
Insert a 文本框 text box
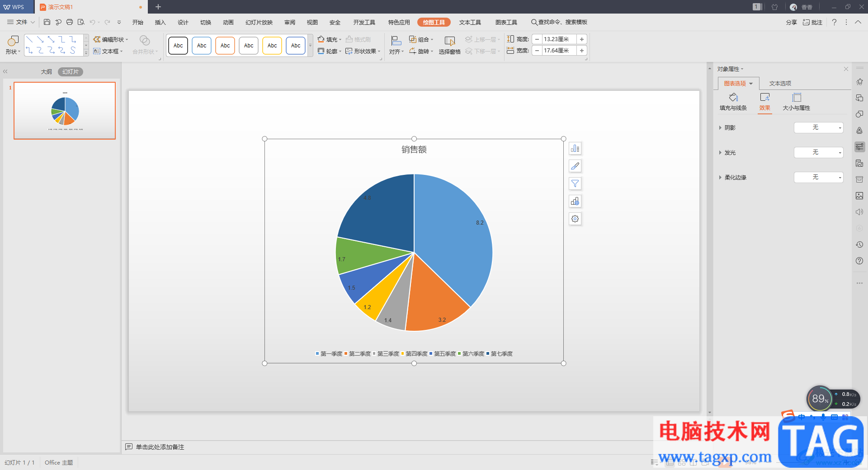[x=108, y=52]
